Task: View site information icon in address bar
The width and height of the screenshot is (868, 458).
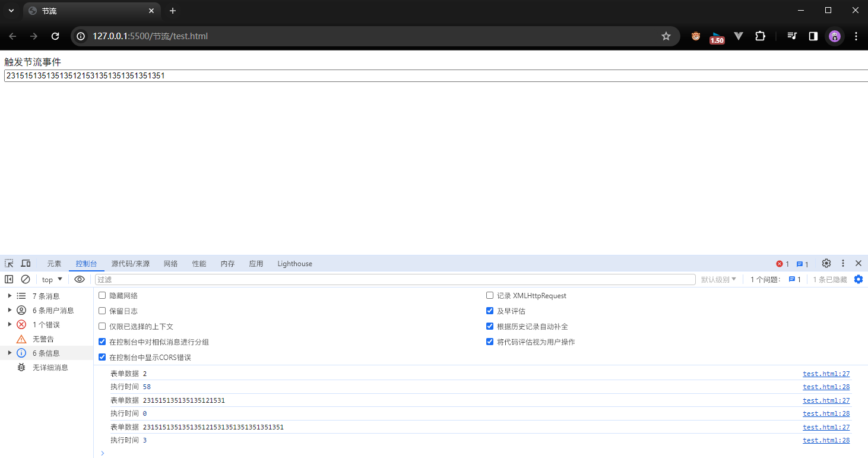Action: pyautogui.click(x=81, y=36)
